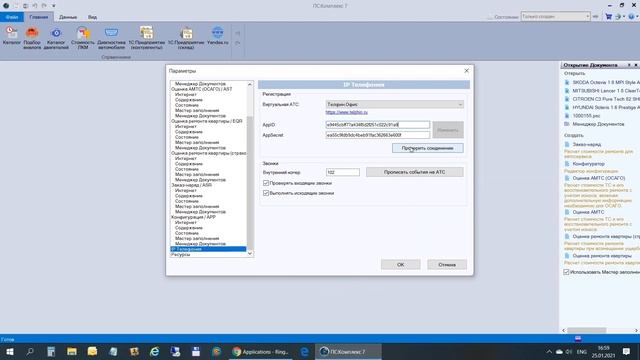
Task: Open Internet Explorer taskbar icon
Action: (155, 352)
